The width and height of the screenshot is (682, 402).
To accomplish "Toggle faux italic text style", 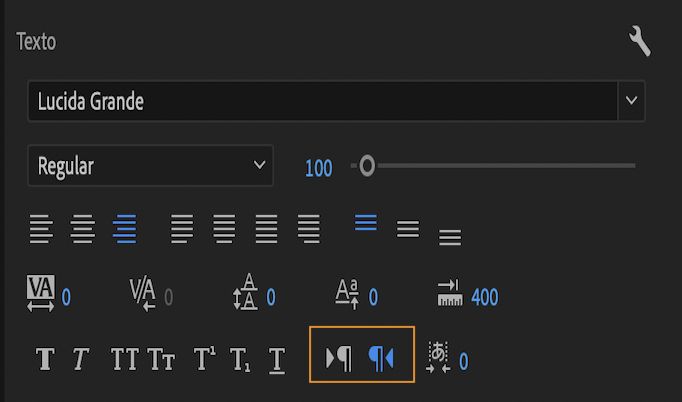I will coord(80,359).
